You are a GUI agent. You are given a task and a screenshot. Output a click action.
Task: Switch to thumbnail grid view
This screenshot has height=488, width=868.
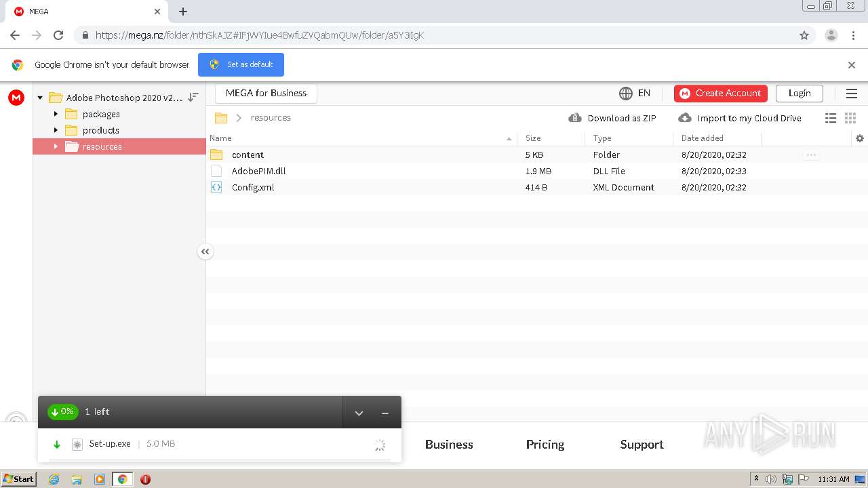(850, 118)
